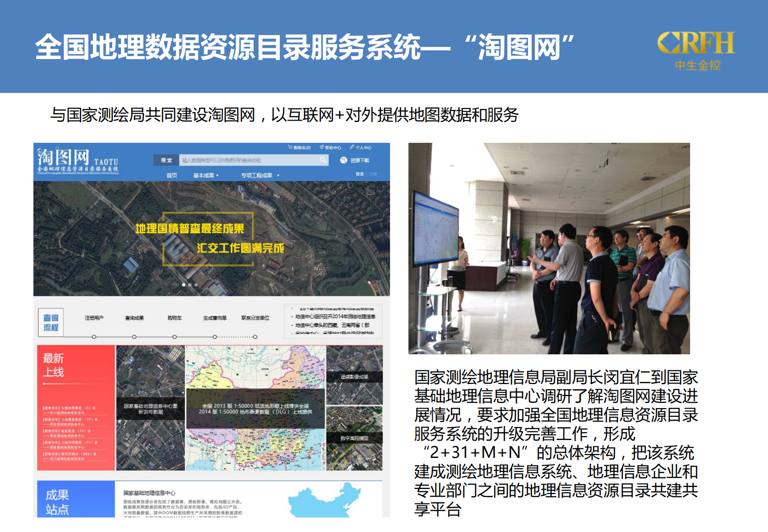Open news item 地信中心牵头的西藏、云南两省
Image resolution: width=768 pixels, height=532 pixels.
click(x=332, y=325)
